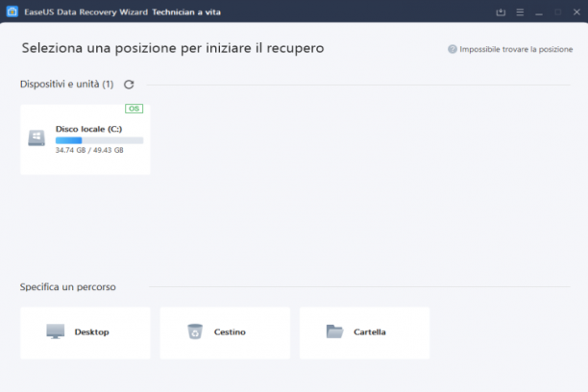Open the hamburger menu in title bar
Viewport: 588px width, 392px height.
[520, 12]
